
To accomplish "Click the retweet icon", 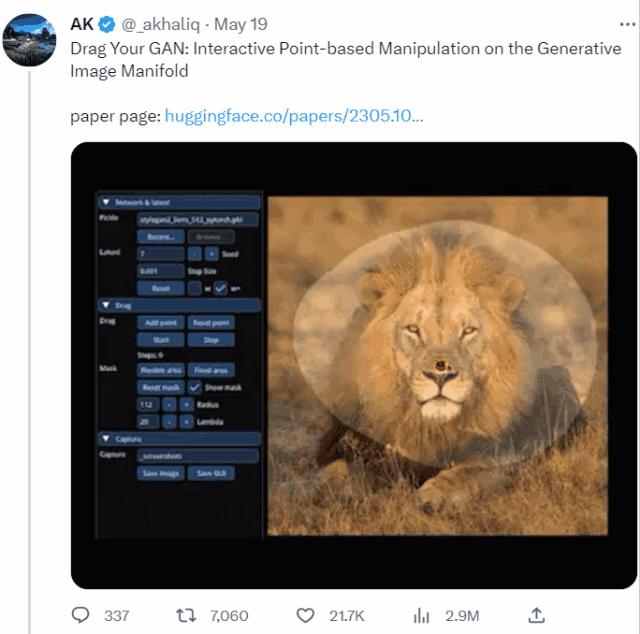I will tap(185, 615).
